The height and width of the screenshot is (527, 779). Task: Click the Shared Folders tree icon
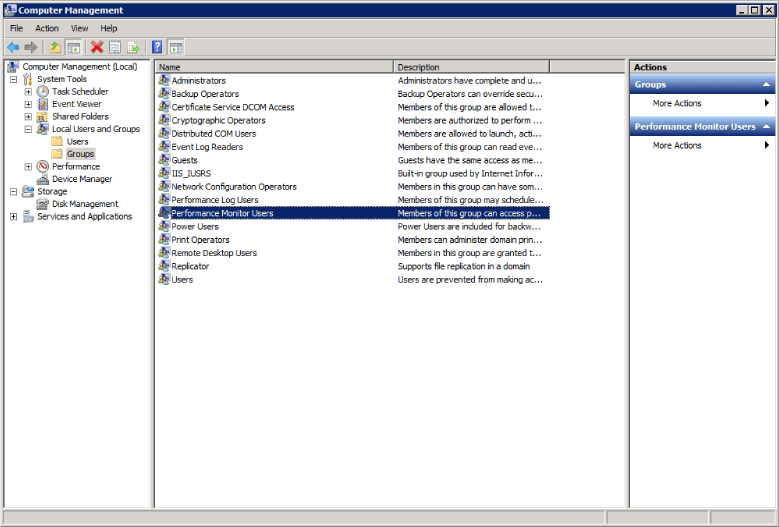point(43,116)
